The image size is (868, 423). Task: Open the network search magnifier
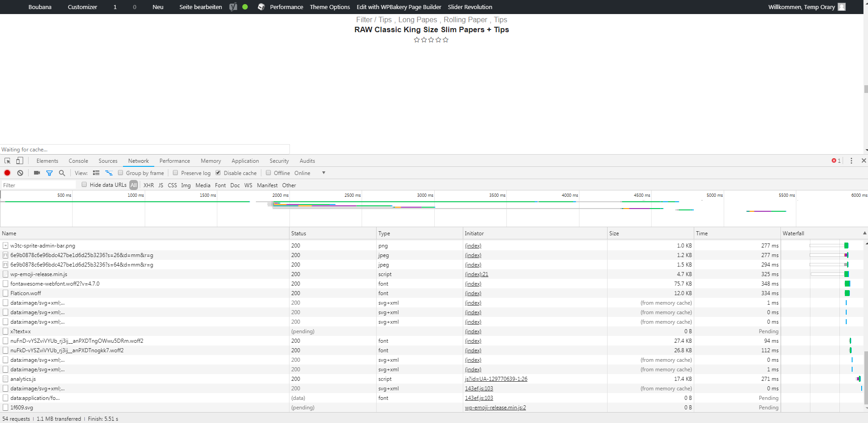[x=62, y=173]
